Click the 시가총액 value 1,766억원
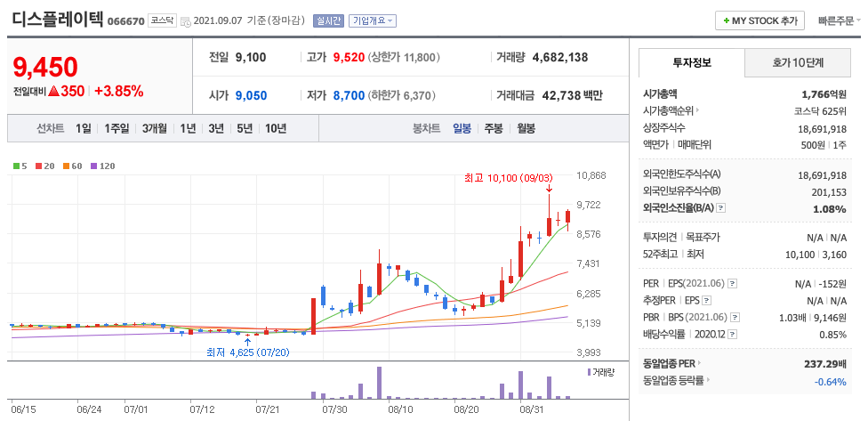 click(x=824, y=94)
